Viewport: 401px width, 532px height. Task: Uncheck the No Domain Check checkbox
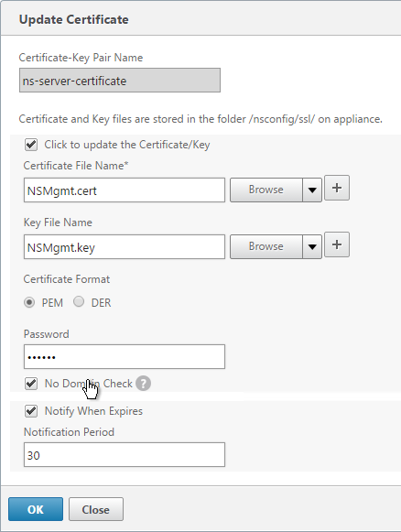(31, 384)
